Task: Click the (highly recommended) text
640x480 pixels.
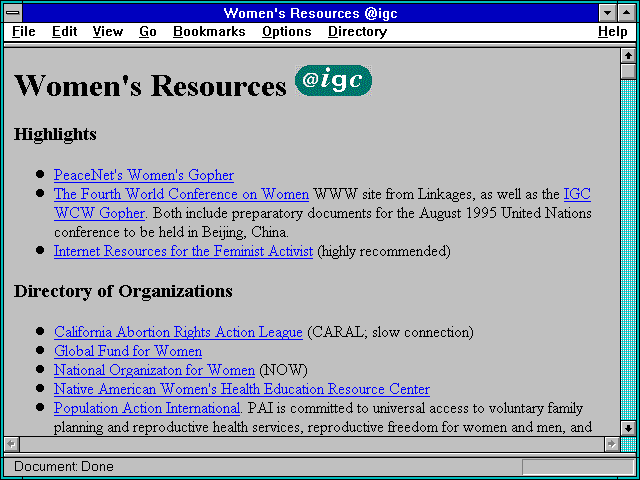Action: tap(384, 251)
